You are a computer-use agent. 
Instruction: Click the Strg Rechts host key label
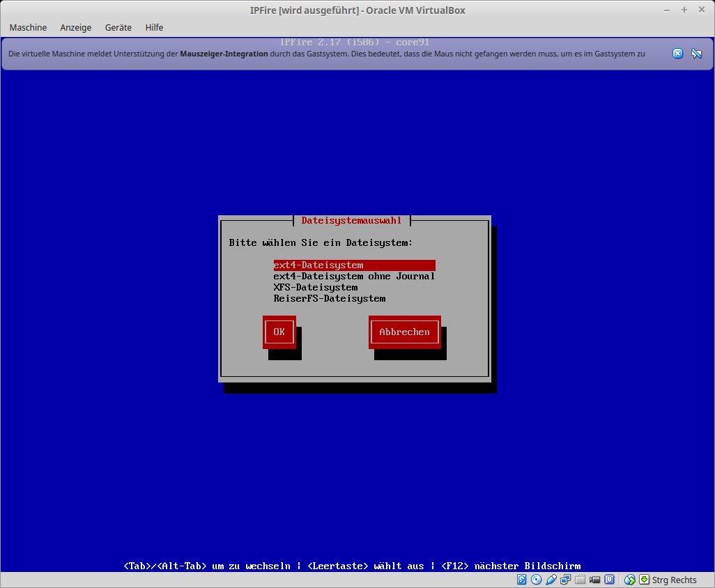674,580
